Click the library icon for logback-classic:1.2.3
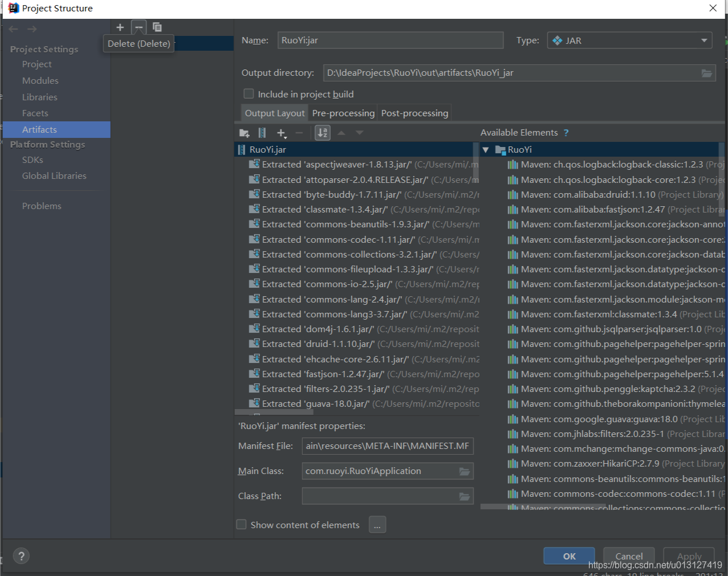This screenshot has height=576, width=728. click(x=513, y=165)
